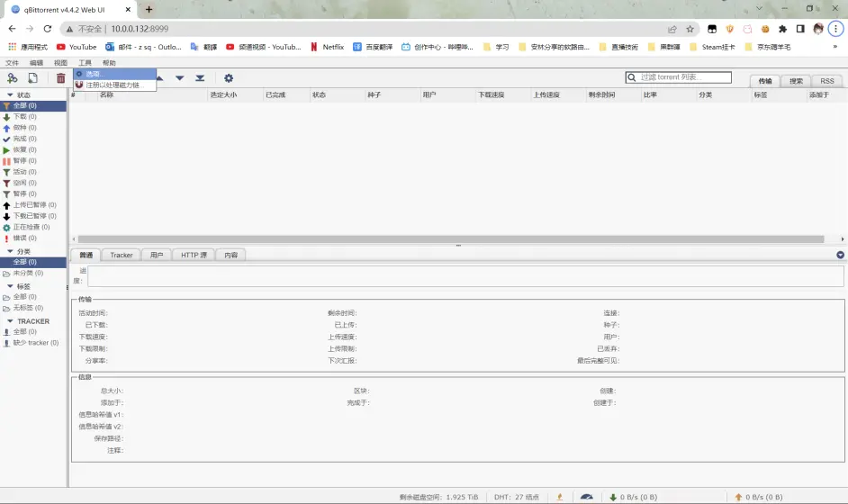Collapse the details panel with round arrow button
The height and width of the screenshot is (504, 848).
841,256
